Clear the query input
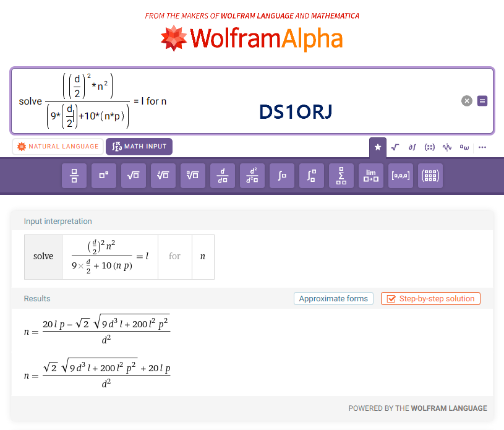Viewport: 504px width, 430px height. pos(467,101)
